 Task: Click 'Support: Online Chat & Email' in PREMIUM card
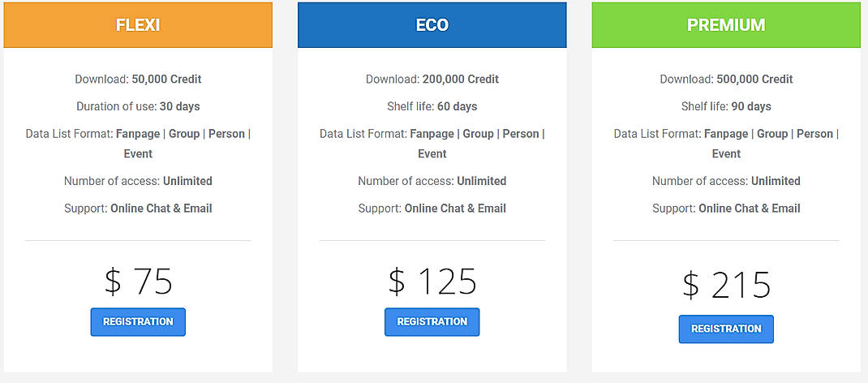[726, 208]
